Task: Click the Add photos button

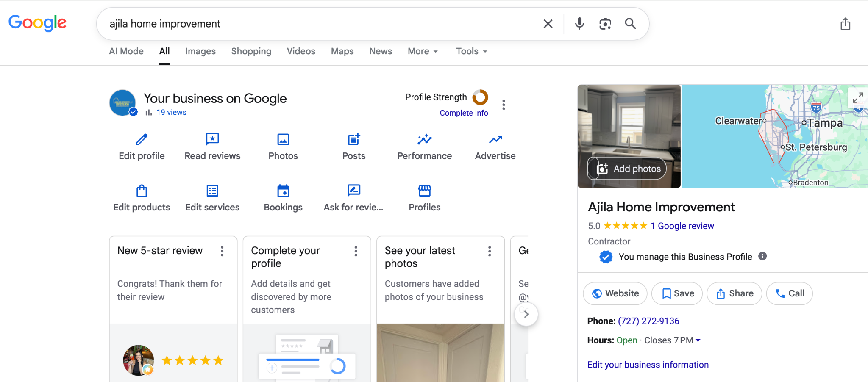Action: click(x=627, y=169)
